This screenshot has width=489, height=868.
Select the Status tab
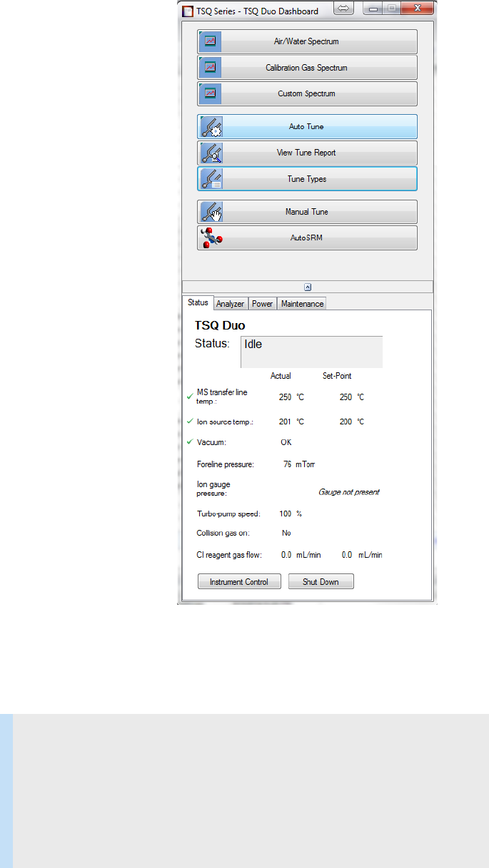point(198,302)
